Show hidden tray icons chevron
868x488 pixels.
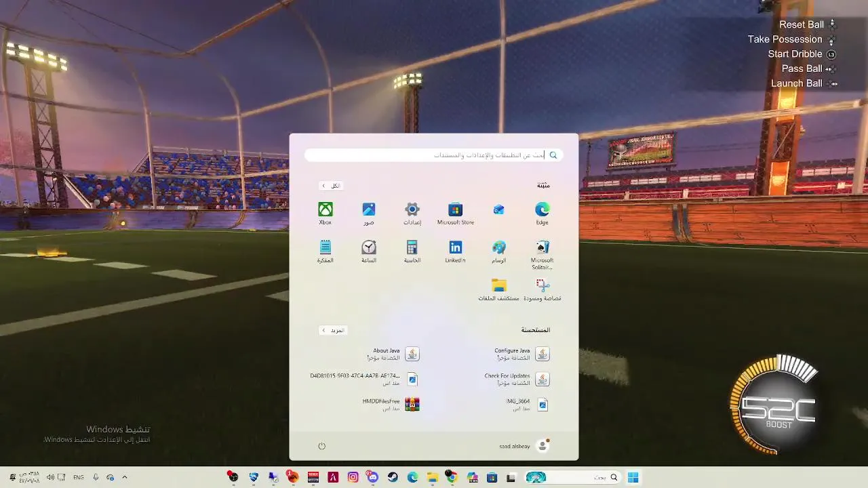click(x=125, y=477)
